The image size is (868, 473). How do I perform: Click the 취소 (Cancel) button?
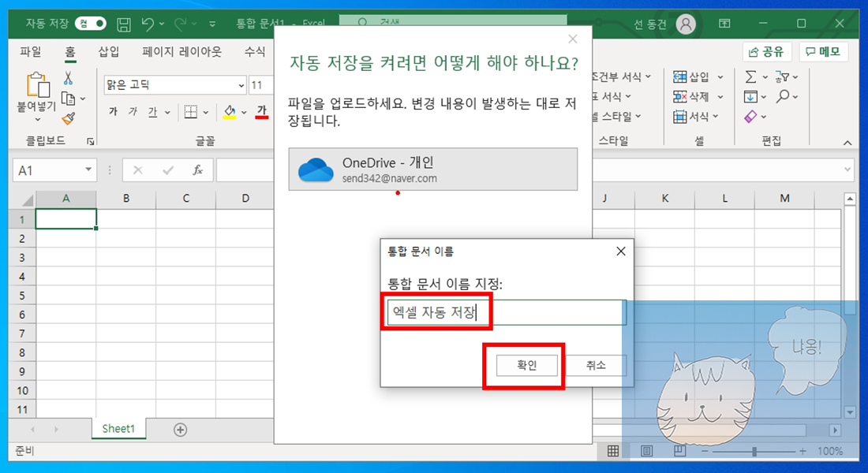coord(596,365)
